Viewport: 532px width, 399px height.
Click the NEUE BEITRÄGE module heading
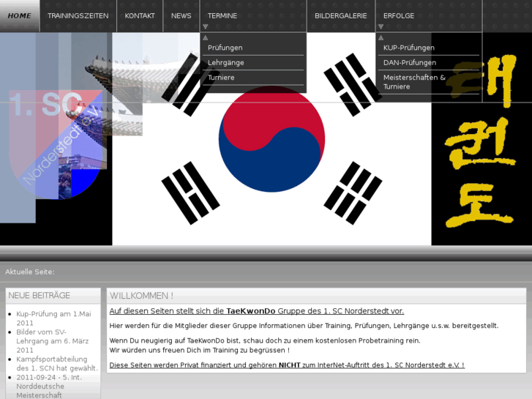point(39,296)
